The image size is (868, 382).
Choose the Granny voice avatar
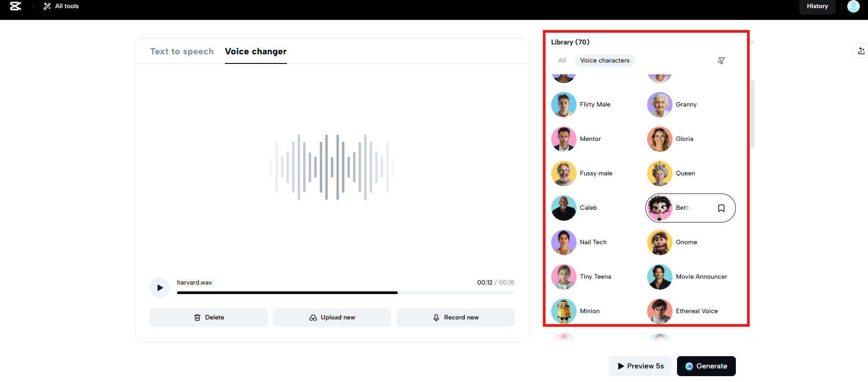[x=660, y=105]
